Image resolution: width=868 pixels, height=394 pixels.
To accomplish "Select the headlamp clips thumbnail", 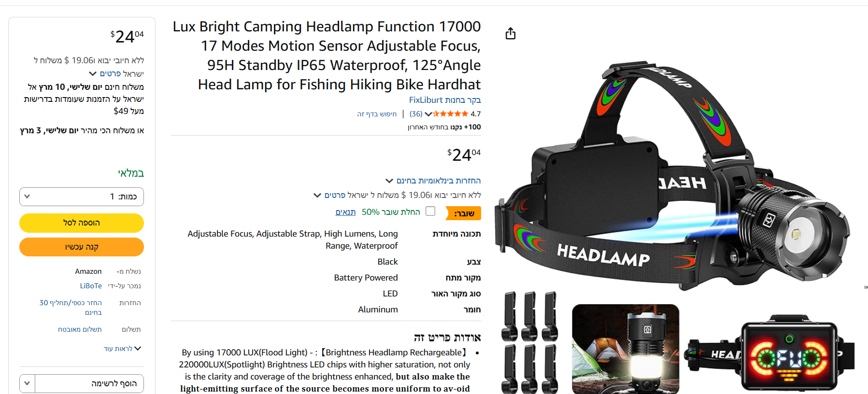I will [x=530, y=343].
